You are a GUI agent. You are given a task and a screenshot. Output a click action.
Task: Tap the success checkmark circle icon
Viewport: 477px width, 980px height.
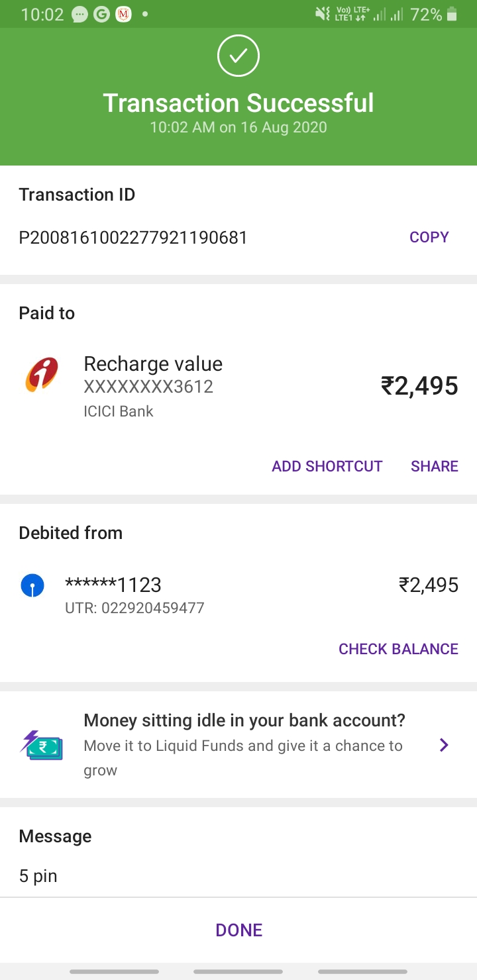(238, 56)
